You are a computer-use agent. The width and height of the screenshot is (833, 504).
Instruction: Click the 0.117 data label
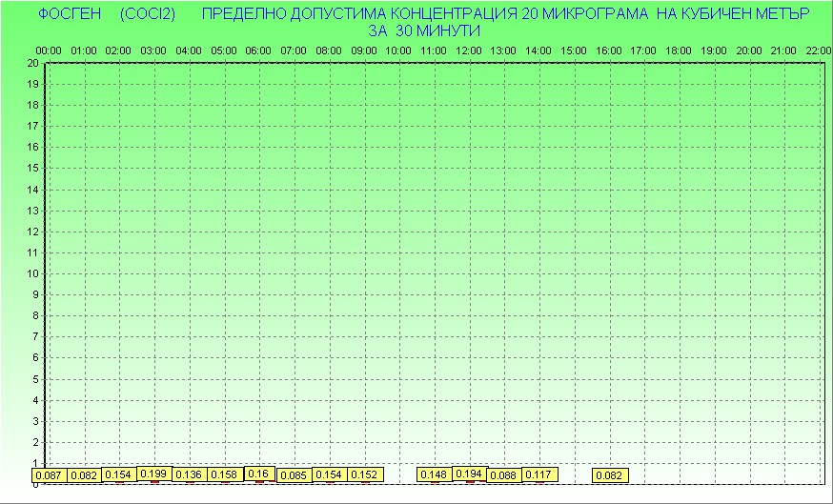[x=539, y=475]
